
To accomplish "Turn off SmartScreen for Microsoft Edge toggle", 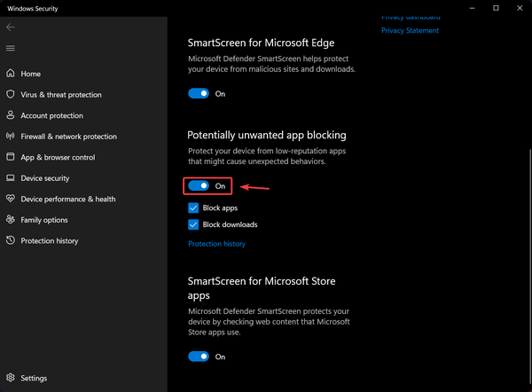I will (199, 93).
